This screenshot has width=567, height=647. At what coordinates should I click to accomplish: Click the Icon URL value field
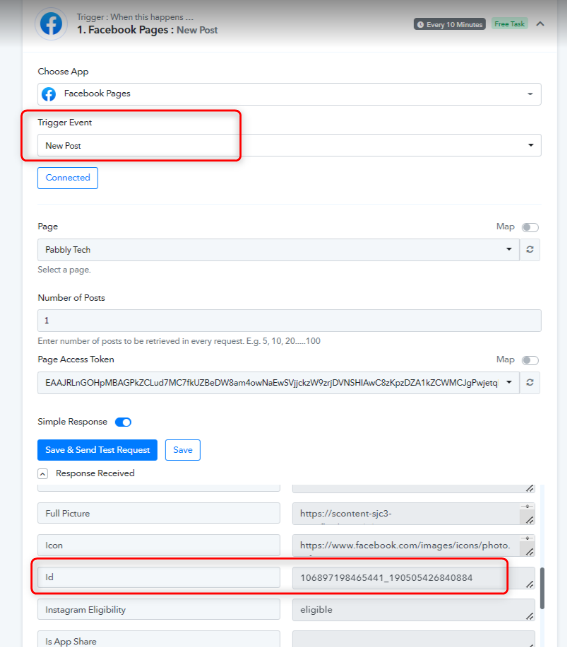coord(413,545)
